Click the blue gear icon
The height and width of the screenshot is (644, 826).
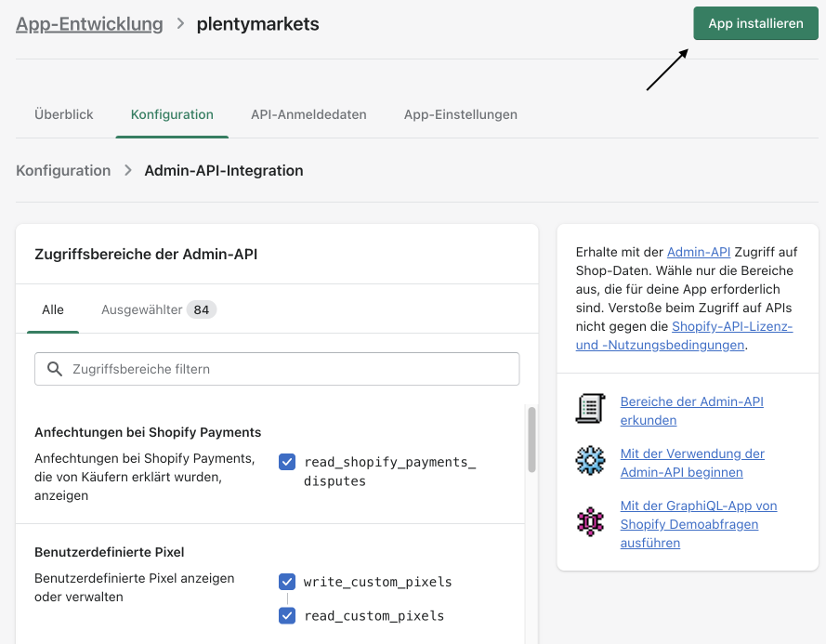click(591, 460)
